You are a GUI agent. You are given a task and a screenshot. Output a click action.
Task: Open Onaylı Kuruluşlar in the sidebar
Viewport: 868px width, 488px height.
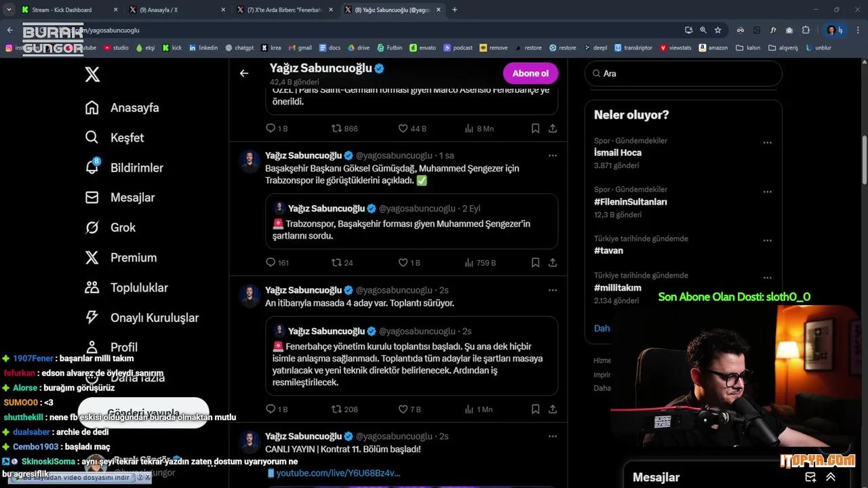(142, 317)
